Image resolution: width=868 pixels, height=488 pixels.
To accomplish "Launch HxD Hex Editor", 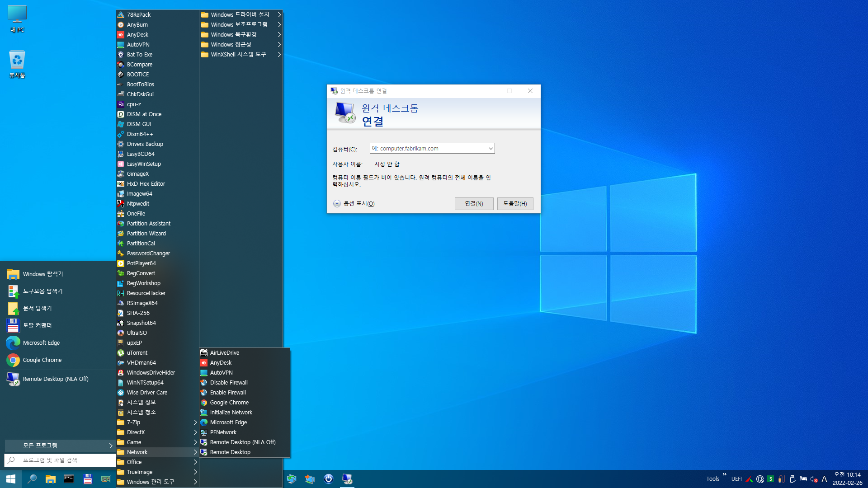I will click(x=157, y=184).
